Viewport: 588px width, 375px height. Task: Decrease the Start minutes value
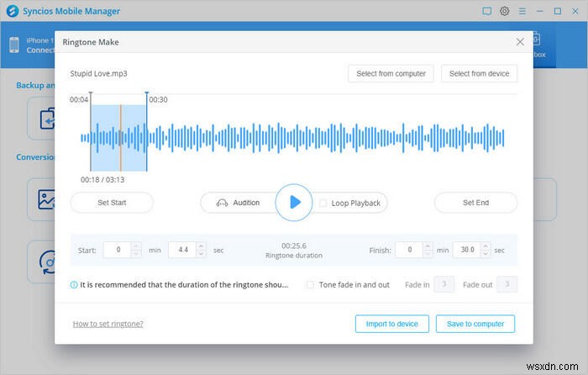136,253
